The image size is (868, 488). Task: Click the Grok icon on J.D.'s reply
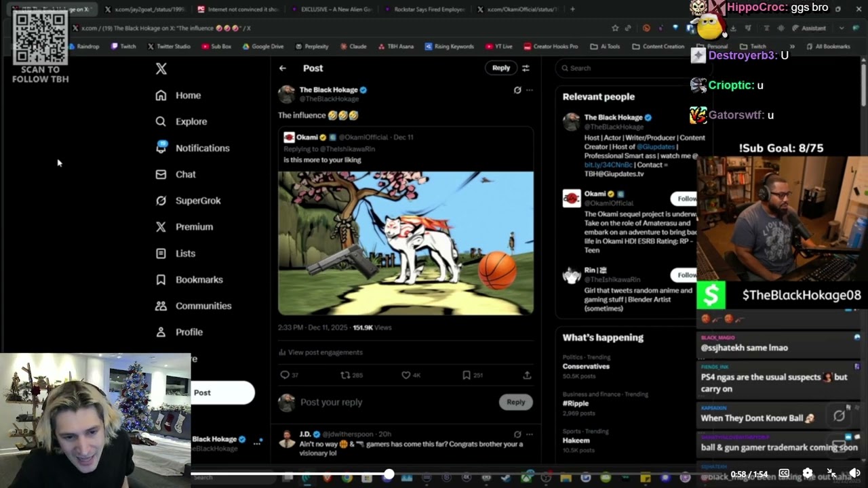517,434
